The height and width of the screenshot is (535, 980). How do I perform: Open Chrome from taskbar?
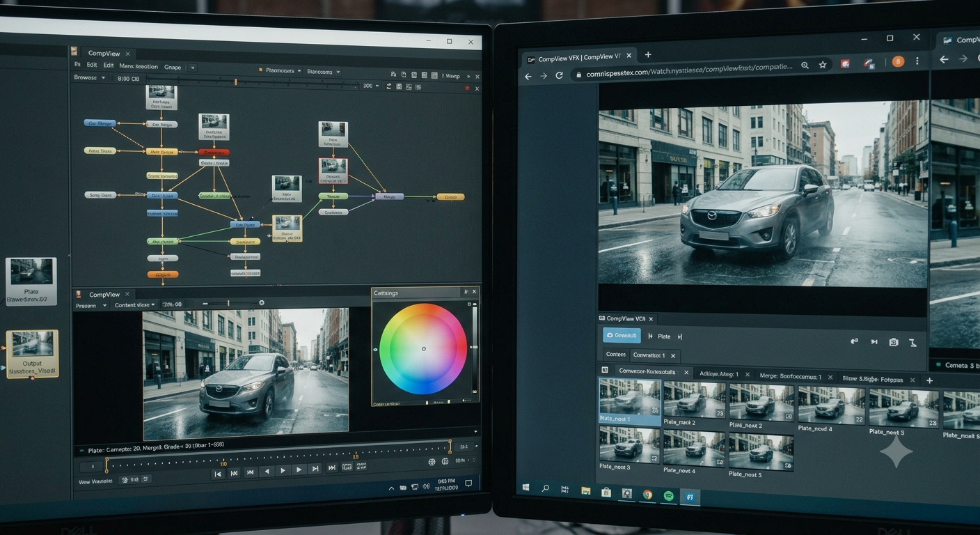[647, 495]
